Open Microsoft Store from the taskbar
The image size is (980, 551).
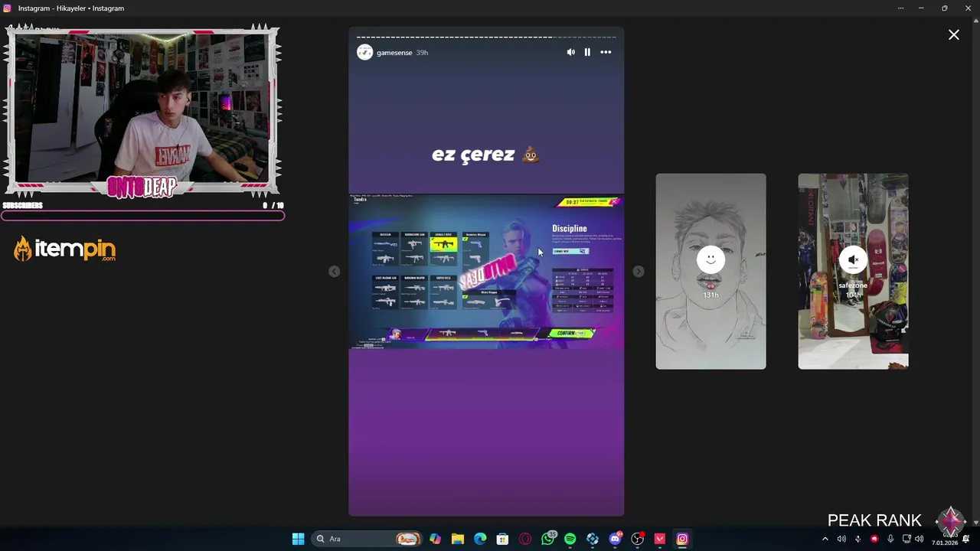click(502, 539)
